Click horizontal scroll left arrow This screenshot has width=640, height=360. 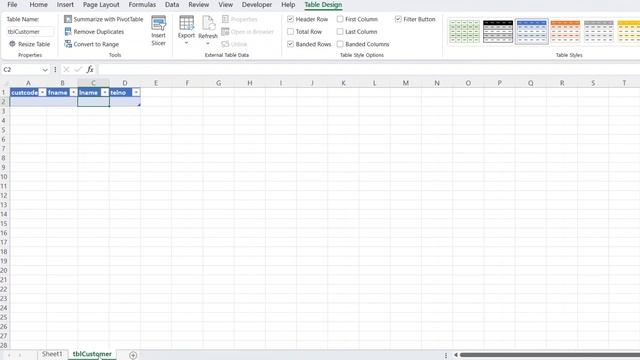point(456,355)
